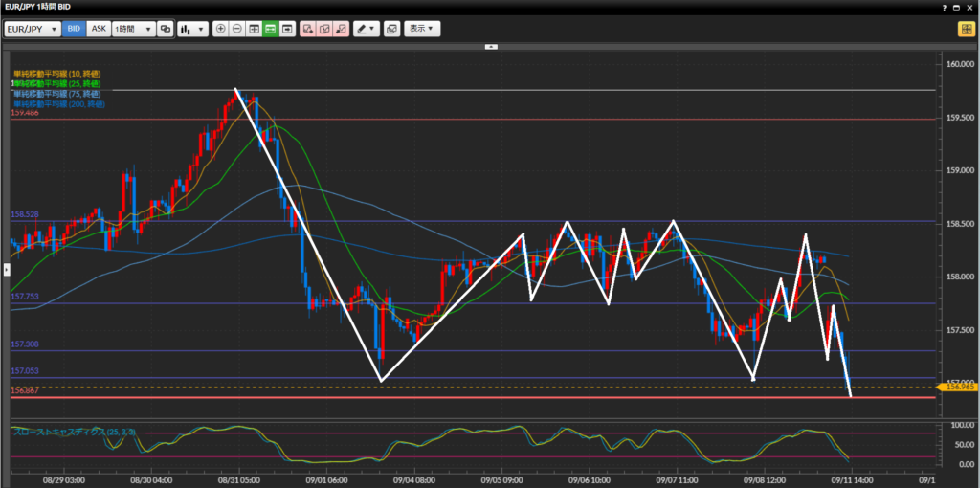Image resolution: width=980 pixels, height=488 pixels.
Task: Click the third pink order tool icon
Action: pyautogui.click(x=341, y=29)
